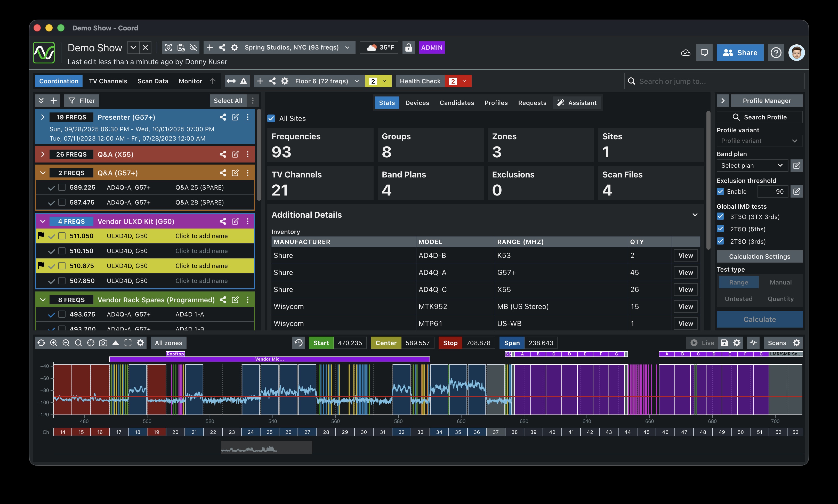Open the chat comments icon
This screenshot has width=838, height=504.
pos(704,53)
